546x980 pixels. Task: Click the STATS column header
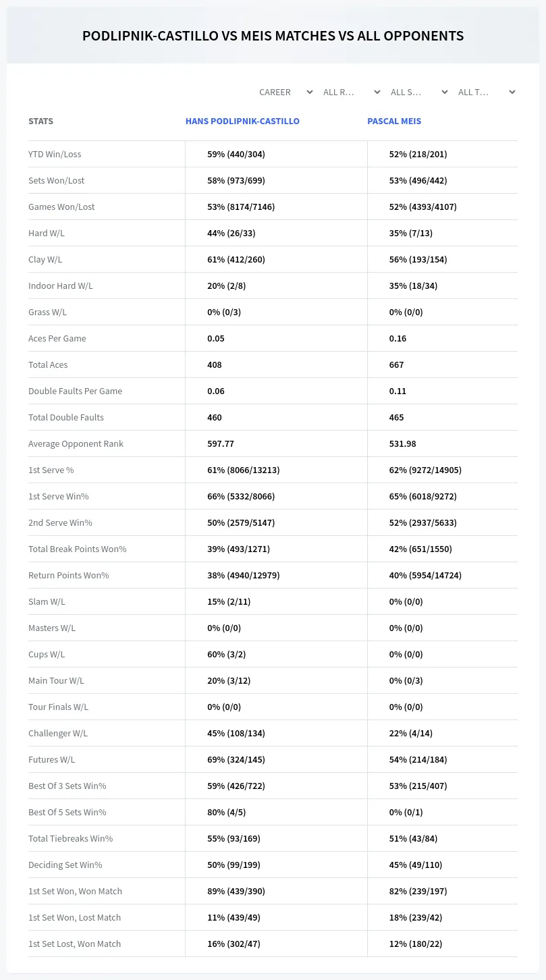[40, 121]
